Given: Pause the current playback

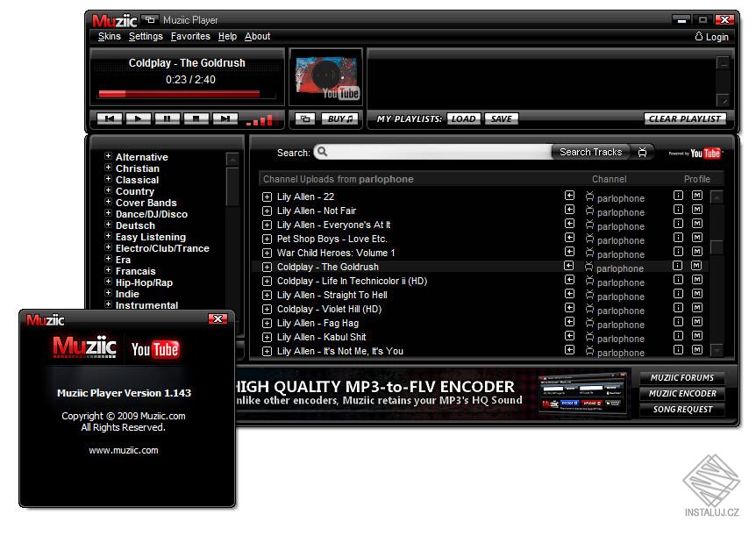Looking at the screenshot, I should pyautogui.click(x=168, y=118).
